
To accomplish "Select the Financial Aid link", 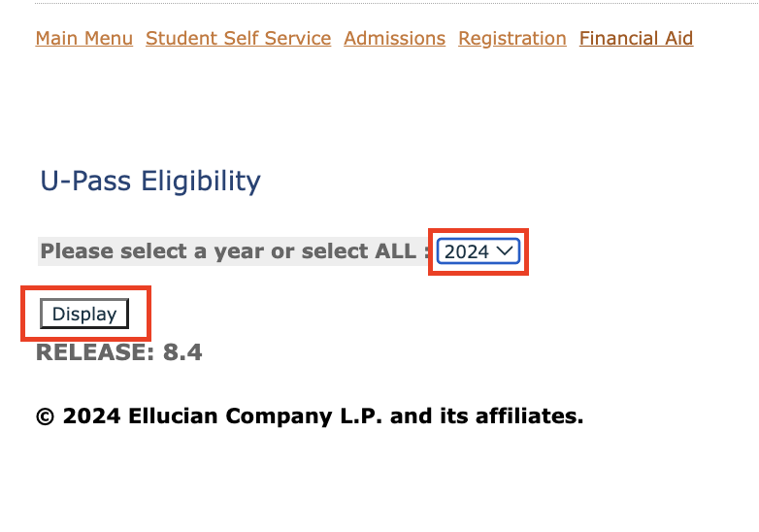I will 636,39.
